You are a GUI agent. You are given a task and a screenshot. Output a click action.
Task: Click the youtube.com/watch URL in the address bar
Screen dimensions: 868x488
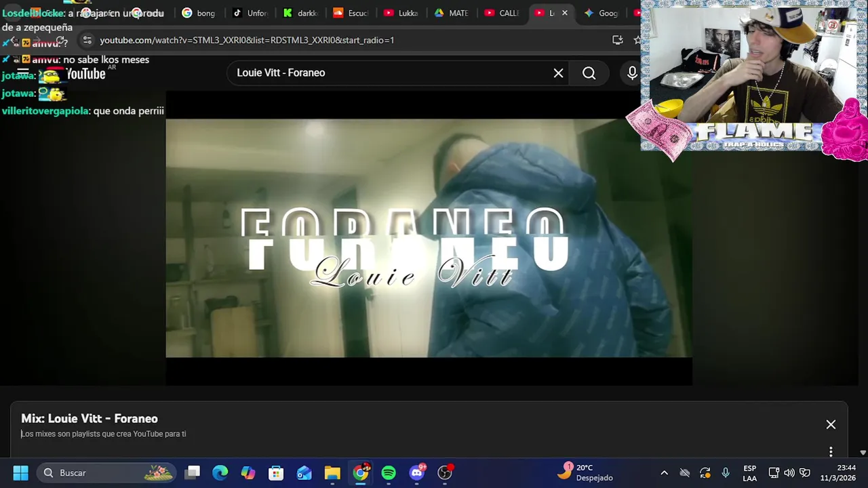click(247, 40)
